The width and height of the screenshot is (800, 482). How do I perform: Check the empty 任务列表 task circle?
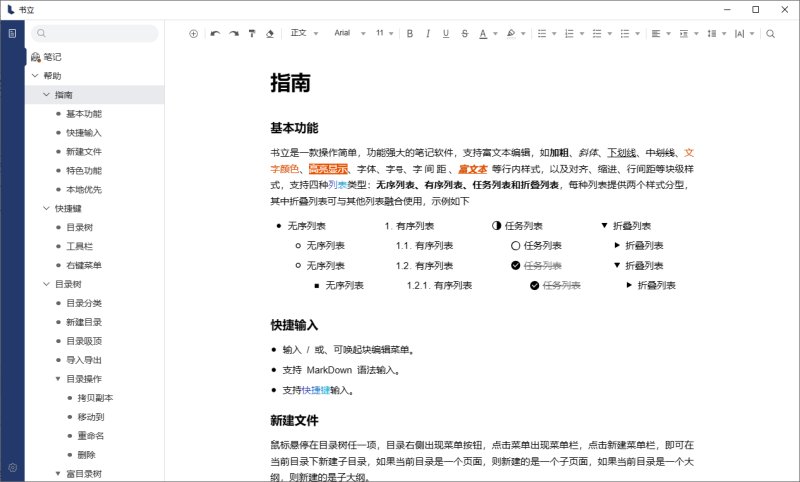(x=515, y=245)
